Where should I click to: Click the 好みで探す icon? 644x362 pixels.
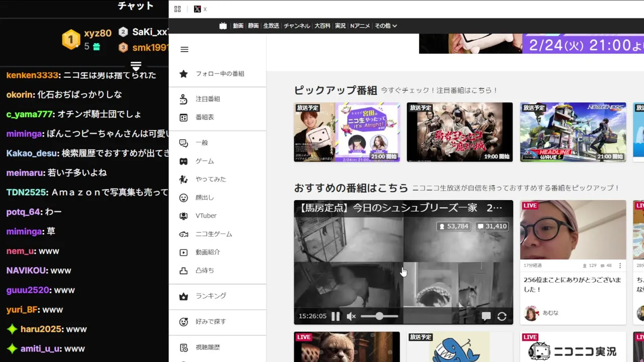tap(184, 322)
